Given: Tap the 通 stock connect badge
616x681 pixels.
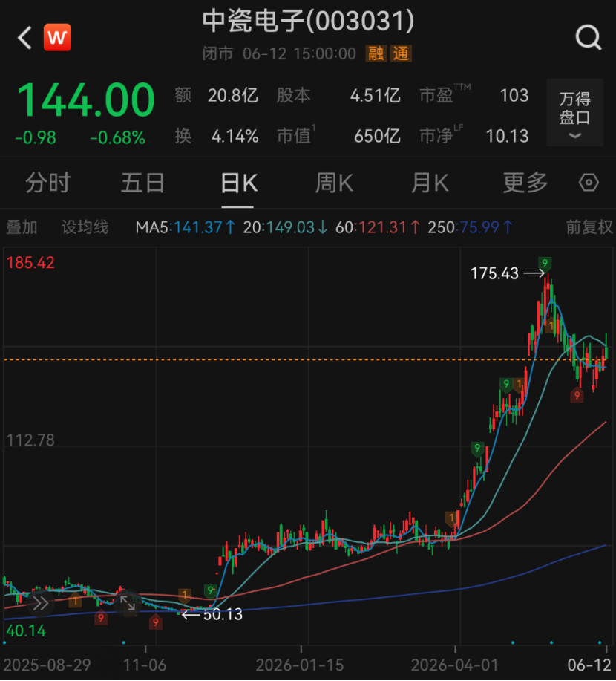Looking at the screenshot, I should (401, 54).
